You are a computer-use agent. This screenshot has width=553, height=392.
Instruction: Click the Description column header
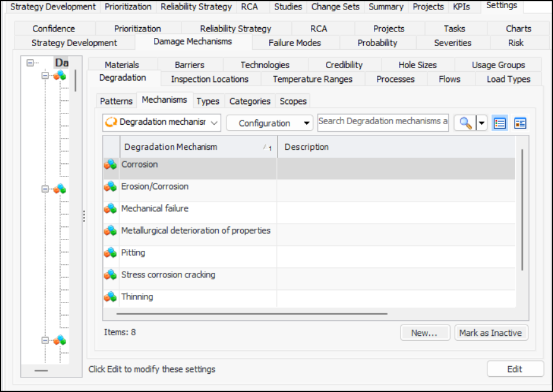[397, 147]
